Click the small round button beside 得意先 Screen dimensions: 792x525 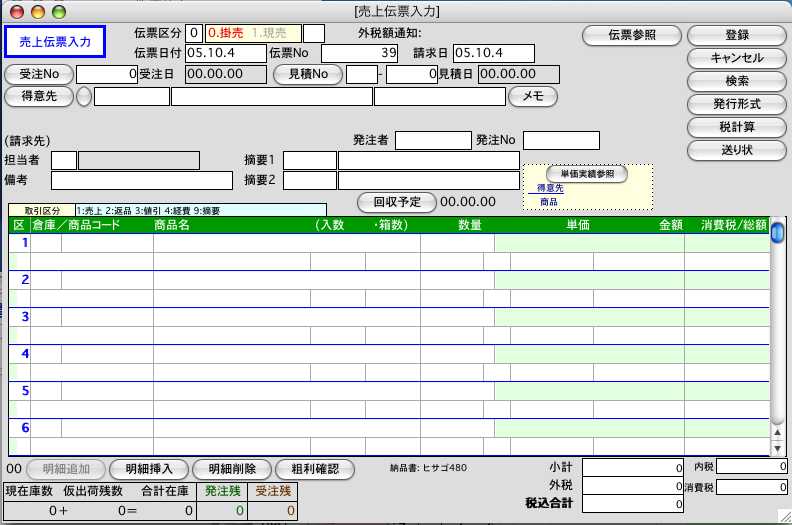pyautogui.click(x=84, y=97)
